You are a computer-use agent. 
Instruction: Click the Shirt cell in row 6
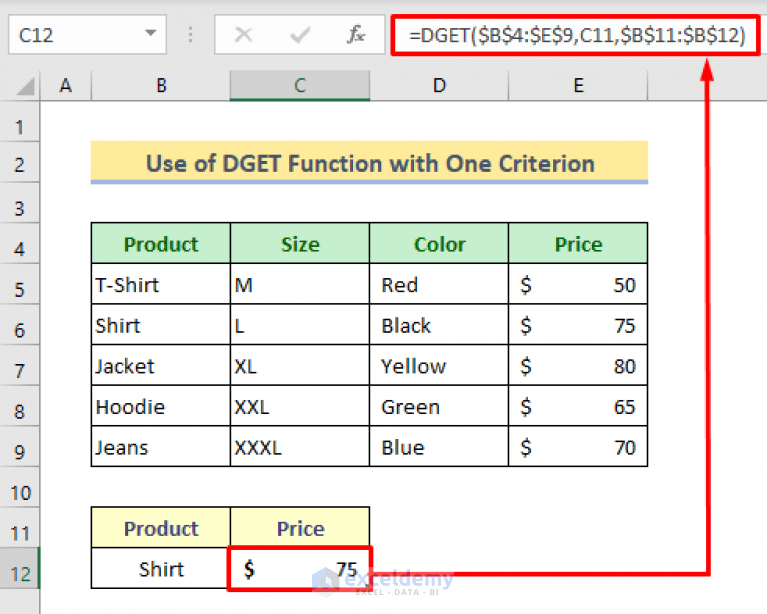(161, 325)
